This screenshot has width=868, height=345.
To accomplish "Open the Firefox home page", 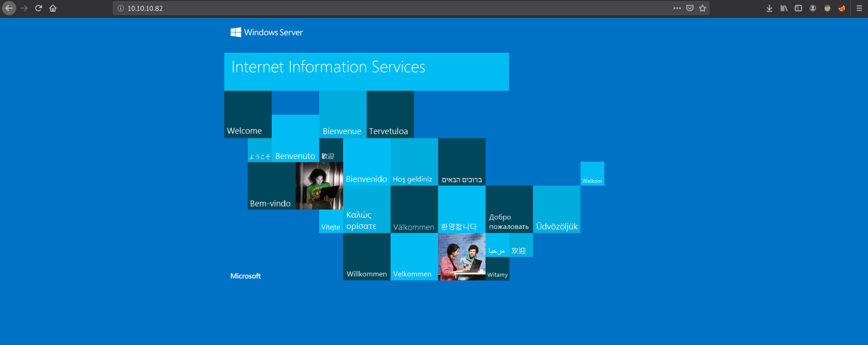I will 53,8.
